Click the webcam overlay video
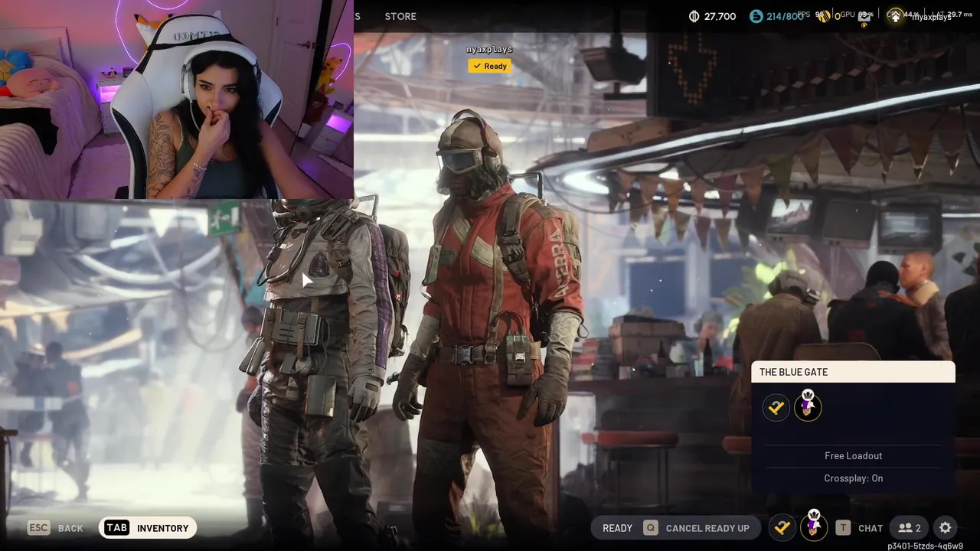 (x=176, y=99)
